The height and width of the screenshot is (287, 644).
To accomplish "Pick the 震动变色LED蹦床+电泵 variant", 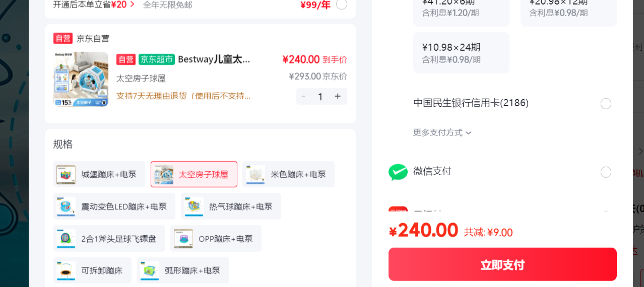I will 114,206.
